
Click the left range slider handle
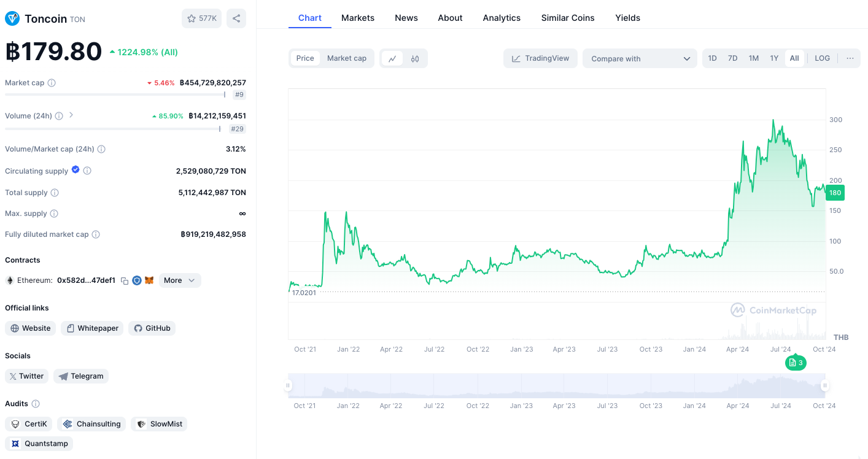[288, 386]
